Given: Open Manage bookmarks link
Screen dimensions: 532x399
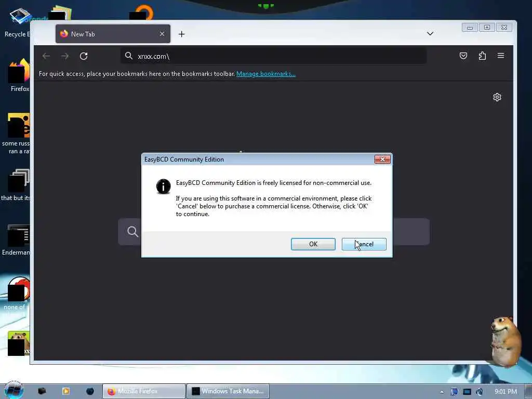Looking at the screenshot, I should point(265,74).
